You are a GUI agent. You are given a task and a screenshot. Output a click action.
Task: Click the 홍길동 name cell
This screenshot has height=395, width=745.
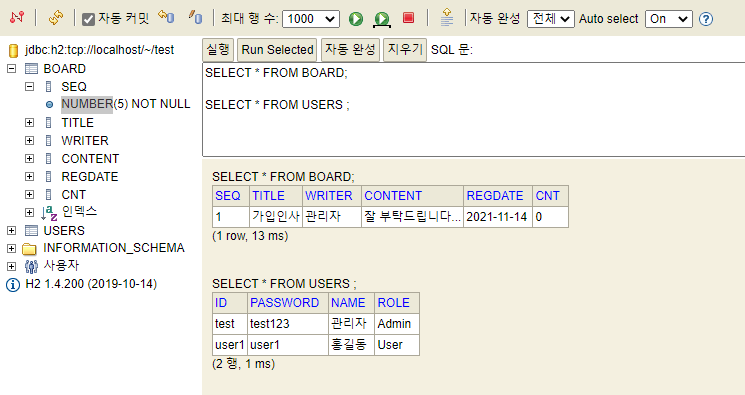point(351,345)
